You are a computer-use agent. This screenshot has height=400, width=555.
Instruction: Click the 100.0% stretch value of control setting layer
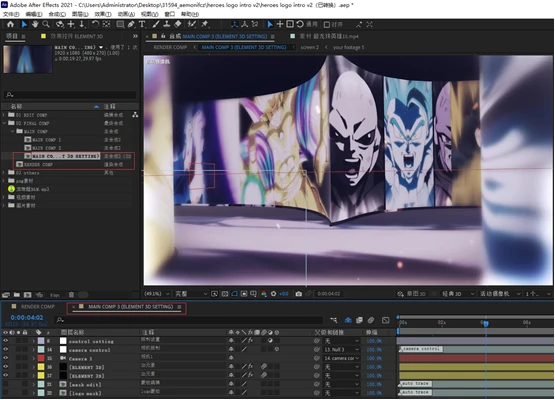tap(374, 341)
